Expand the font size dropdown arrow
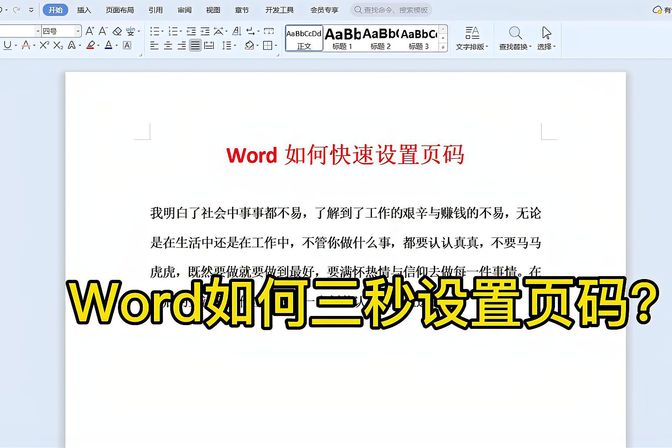The width and height of the screenshot is (672, 448). click(78, 31)
